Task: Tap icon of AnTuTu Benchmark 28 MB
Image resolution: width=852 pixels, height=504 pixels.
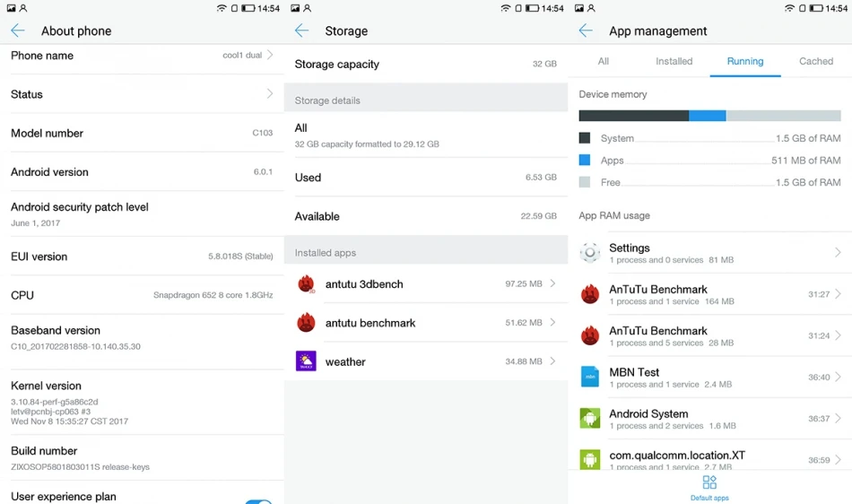Action: tap(590, 335)
